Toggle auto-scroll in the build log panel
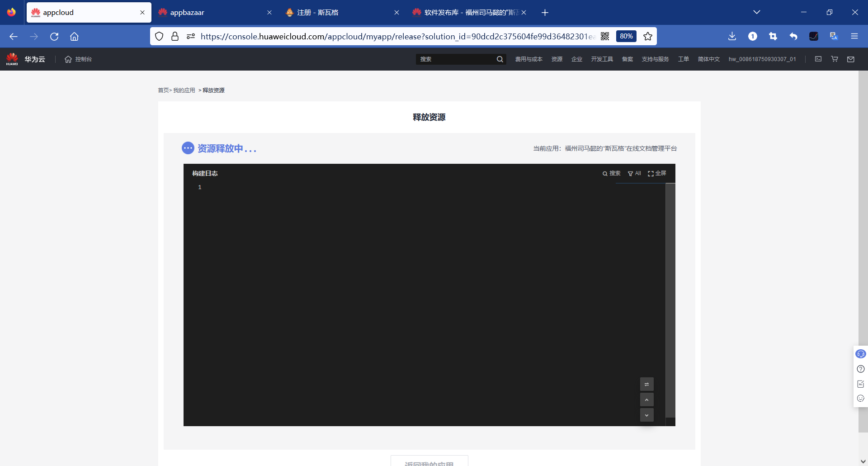Image resolution: width=868 pixels, height=466 pixels. pyautogui.click(x=646, y=384)
